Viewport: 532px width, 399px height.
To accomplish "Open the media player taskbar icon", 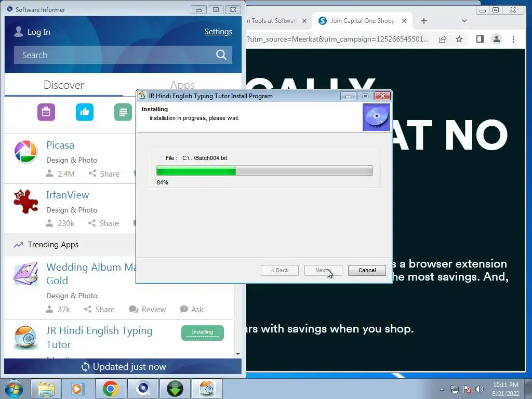I will coord(77,389).
